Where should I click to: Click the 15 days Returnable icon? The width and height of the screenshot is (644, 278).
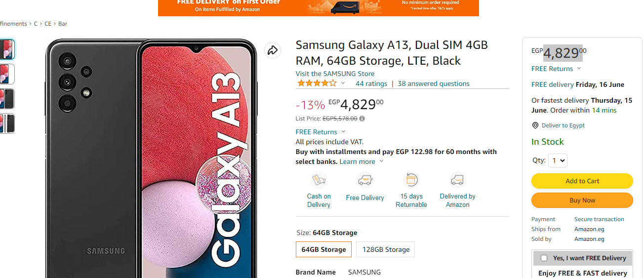(x=411, y=180)
